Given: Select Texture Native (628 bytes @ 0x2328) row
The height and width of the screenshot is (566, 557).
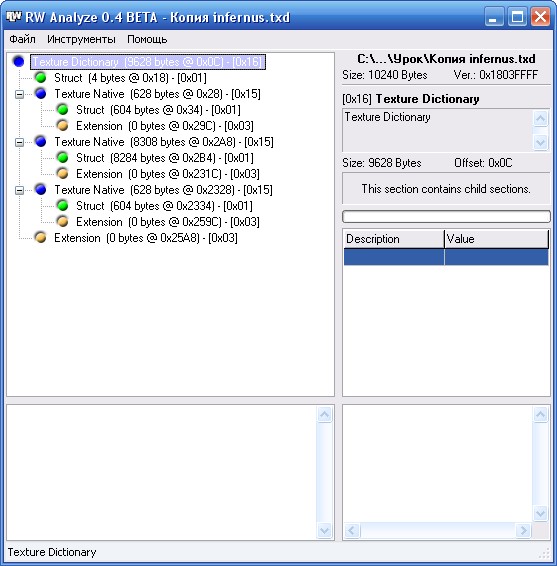Looking at the screenshot, I should click(x=163, y=190).
